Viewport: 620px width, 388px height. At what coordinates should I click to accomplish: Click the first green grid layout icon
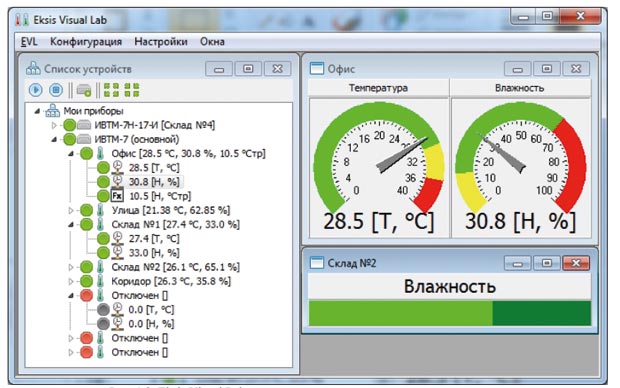(x=111, y=90)
